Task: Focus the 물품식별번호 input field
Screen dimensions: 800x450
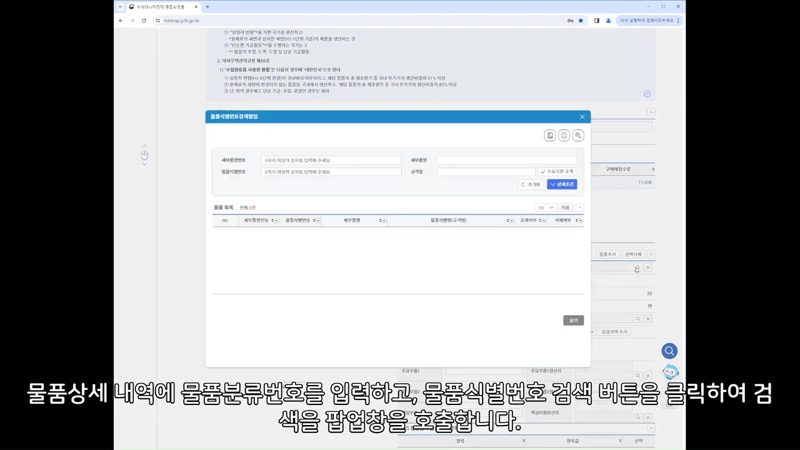Action: pyautogui.click(x=331, y=172)
